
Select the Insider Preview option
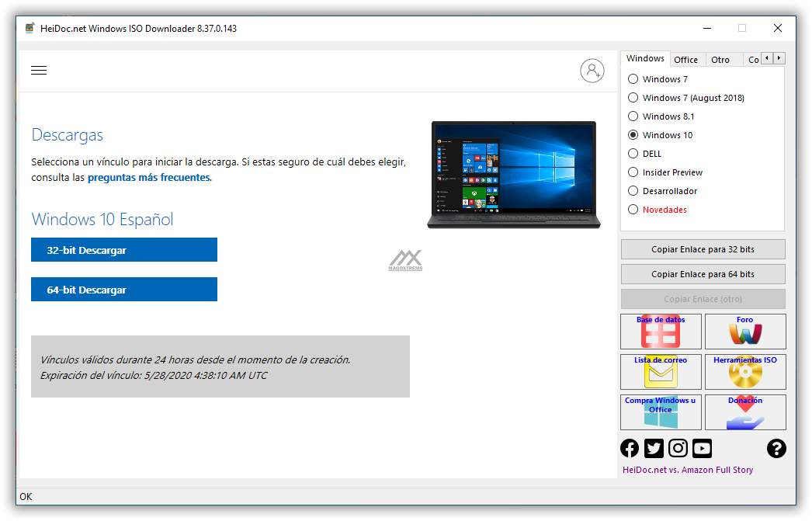633,172
